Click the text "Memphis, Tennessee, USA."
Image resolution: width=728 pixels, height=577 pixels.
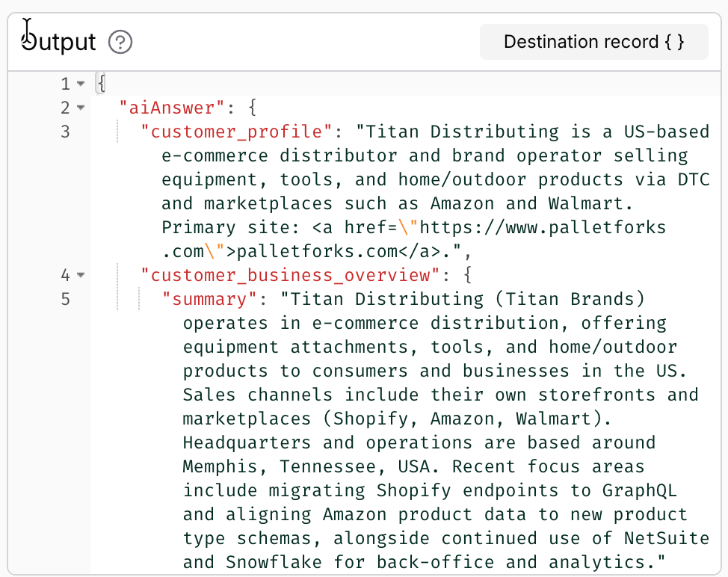point(311,466)
